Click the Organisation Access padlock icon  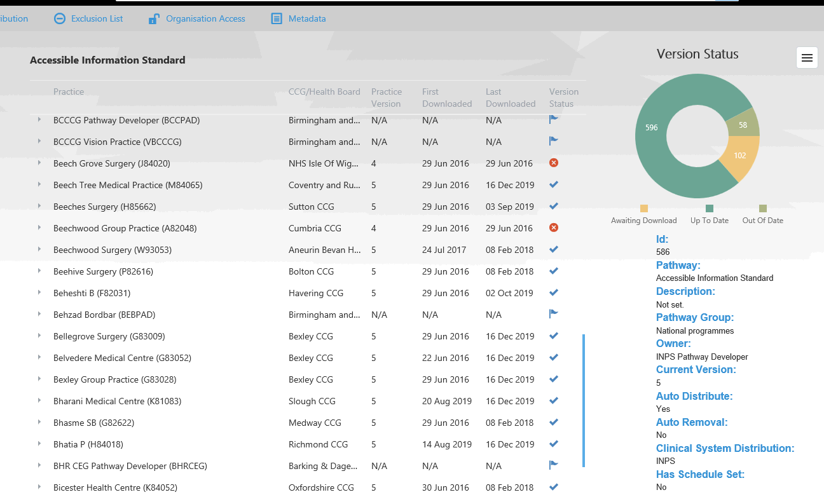click(x=153, y=19)
